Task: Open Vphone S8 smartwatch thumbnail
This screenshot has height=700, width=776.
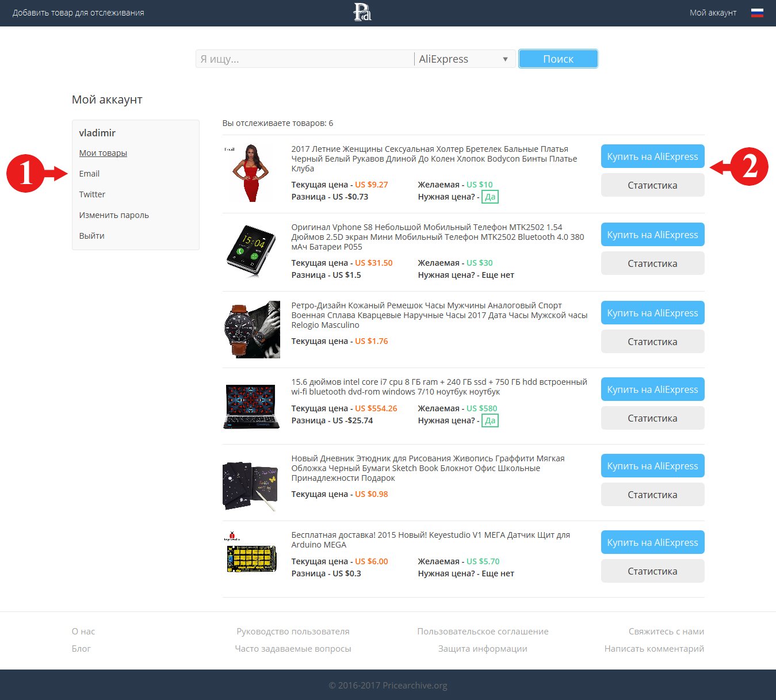Action: coord(251,251)
